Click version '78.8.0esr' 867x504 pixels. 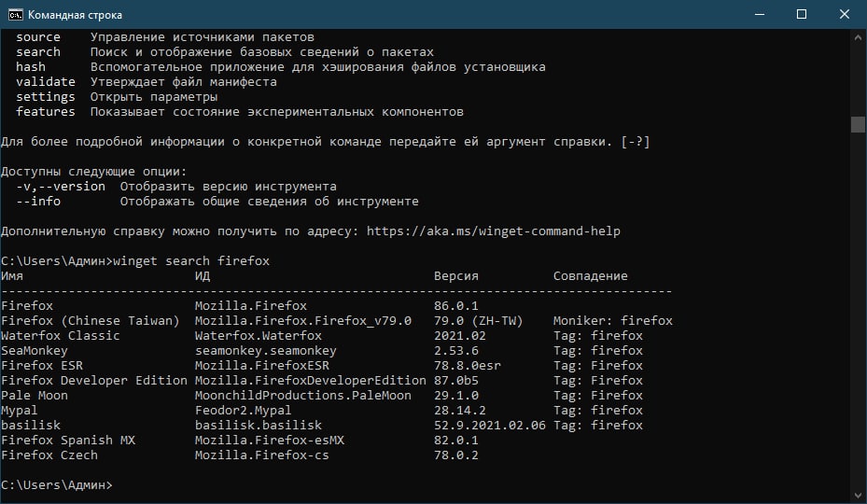[468, 366]
